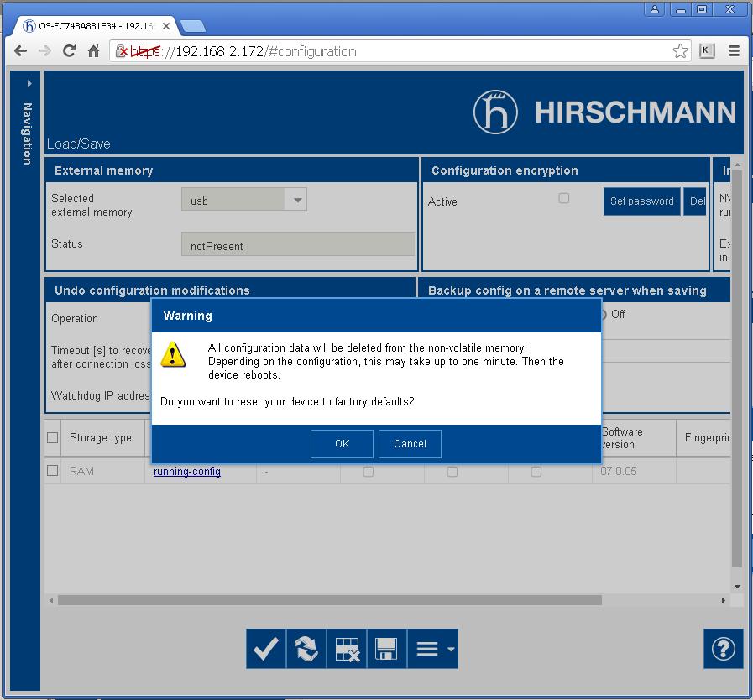Click the checkmark Set button in bottom toolbar
Image resolution: width=753 pixels, height=700 pixels.
[x=266, y=649]
